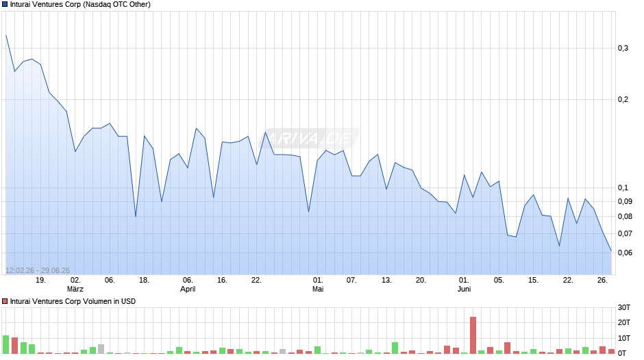
Task: Click the 'Inturai Ventures Corp Volumen in USD' label
Action: pos(73,301)
